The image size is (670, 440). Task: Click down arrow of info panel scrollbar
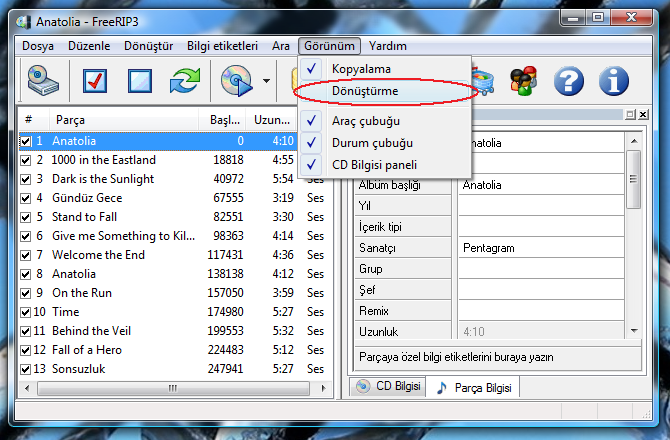[x=634, y=331]
